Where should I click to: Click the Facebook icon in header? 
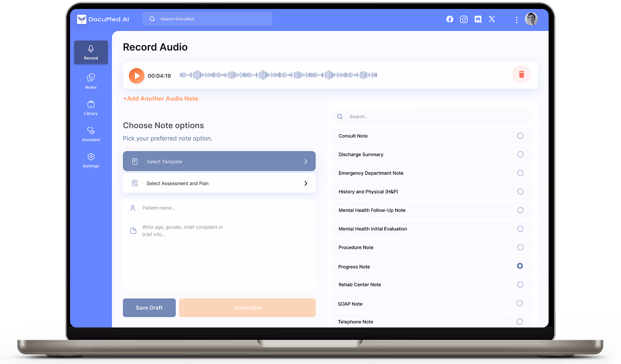pyautogui.click(x=450, y=19)
